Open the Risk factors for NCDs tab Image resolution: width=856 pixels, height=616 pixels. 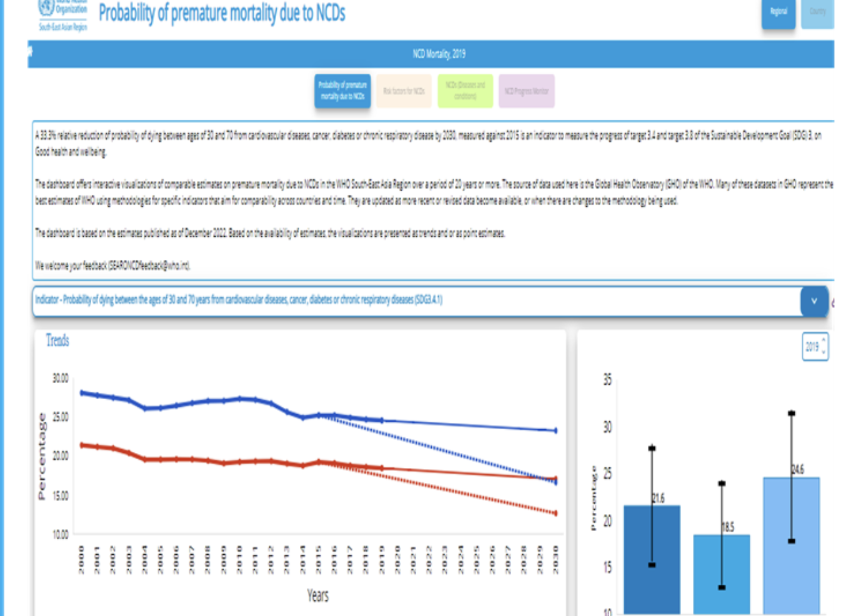[x=404, y=89]
